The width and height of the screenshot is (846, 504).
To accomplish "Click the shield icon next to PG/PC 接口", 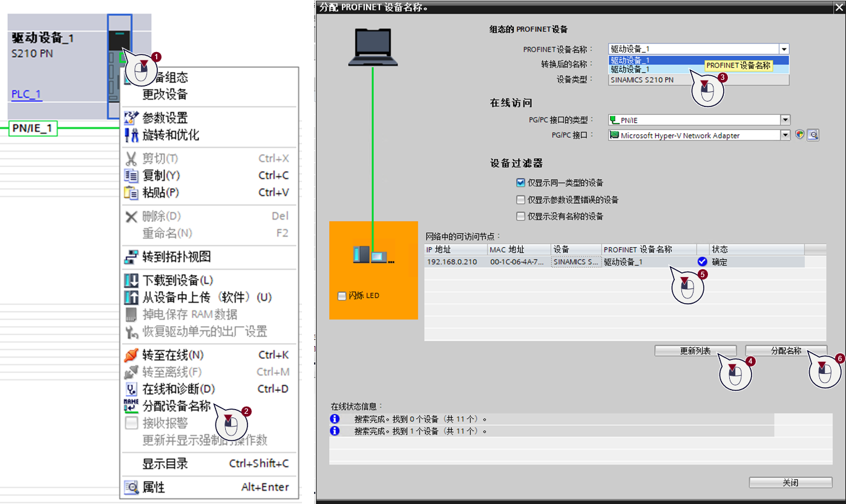I will click(800, 136).
